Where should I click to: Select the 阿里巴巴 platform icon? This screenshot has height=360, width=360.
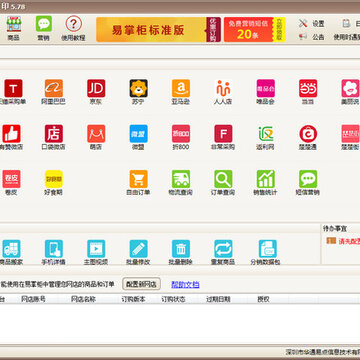[x=54, y=88]
